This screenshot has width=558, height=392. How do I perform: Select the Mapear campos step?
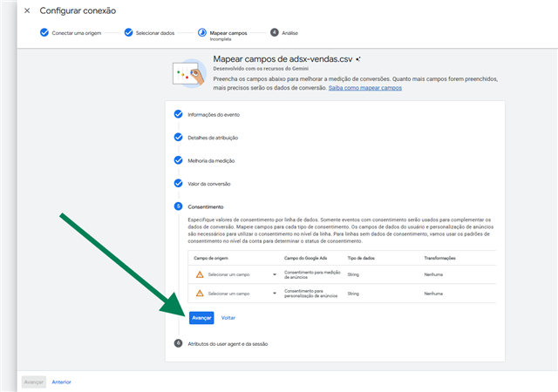(x=228, y=33)
